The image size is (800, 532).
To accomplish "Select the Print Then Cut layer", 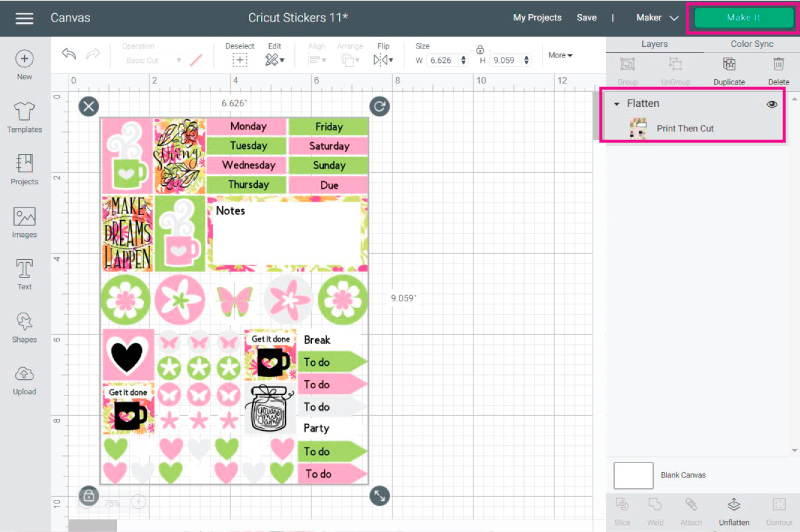I will tap(685, 129).
